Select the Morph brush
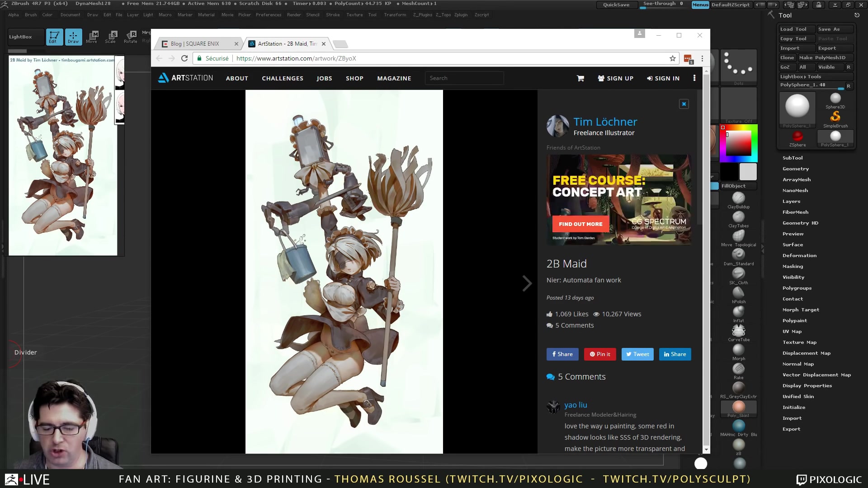 click(738, 350)
